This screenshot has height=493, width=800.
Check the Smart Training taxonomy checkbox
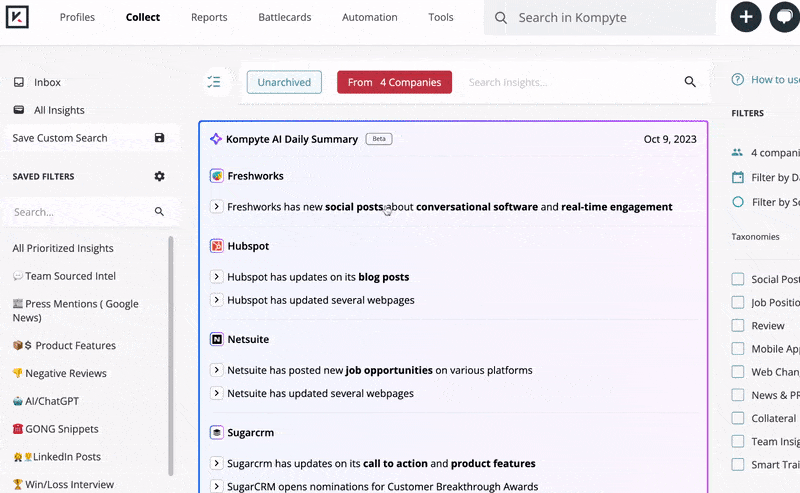738,465
